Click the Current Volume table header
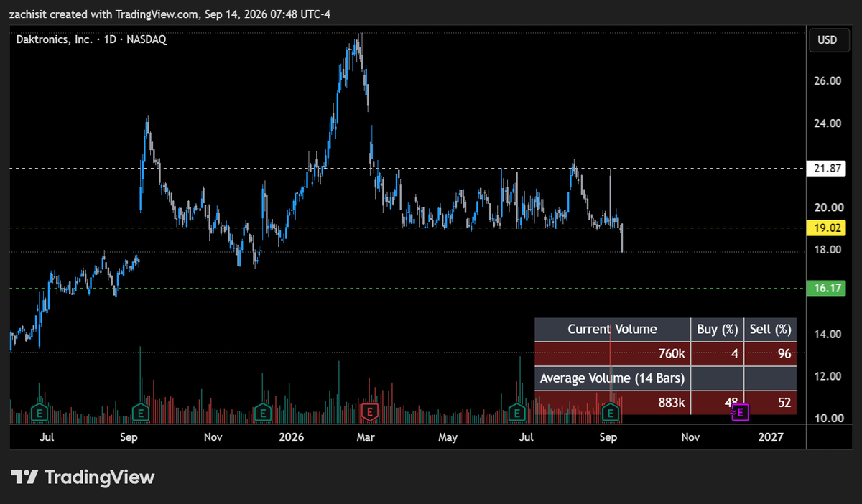This screenshot has height=504, width=862. [x=612, y=330]
